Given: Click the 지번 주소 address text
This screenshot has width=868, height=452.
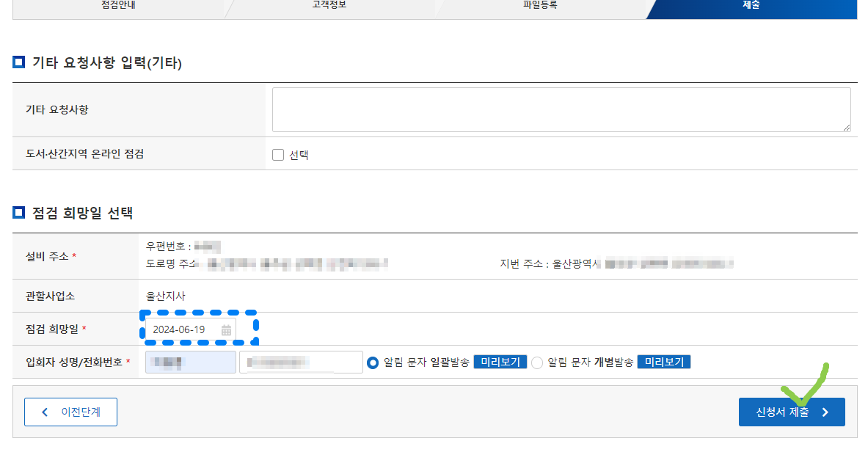Looking at the screenshot, I should [x=616, y=263].
